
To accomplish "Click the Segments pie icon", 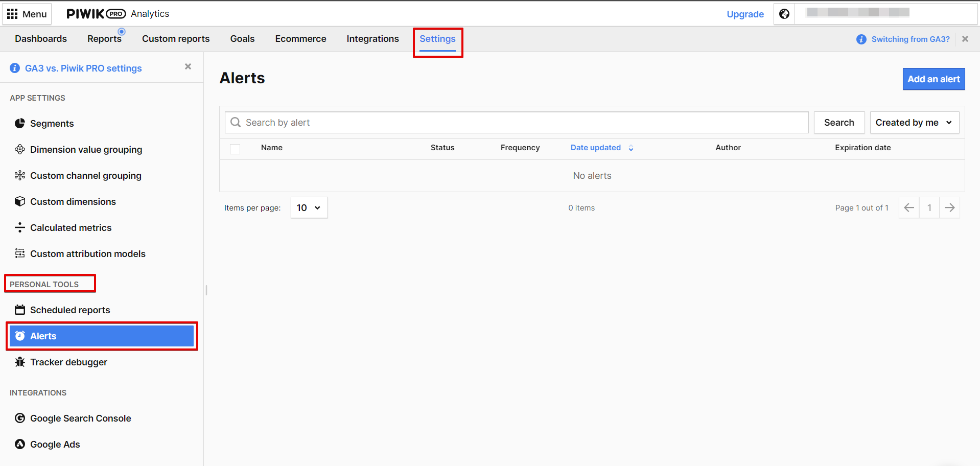I will click(20, 123).
